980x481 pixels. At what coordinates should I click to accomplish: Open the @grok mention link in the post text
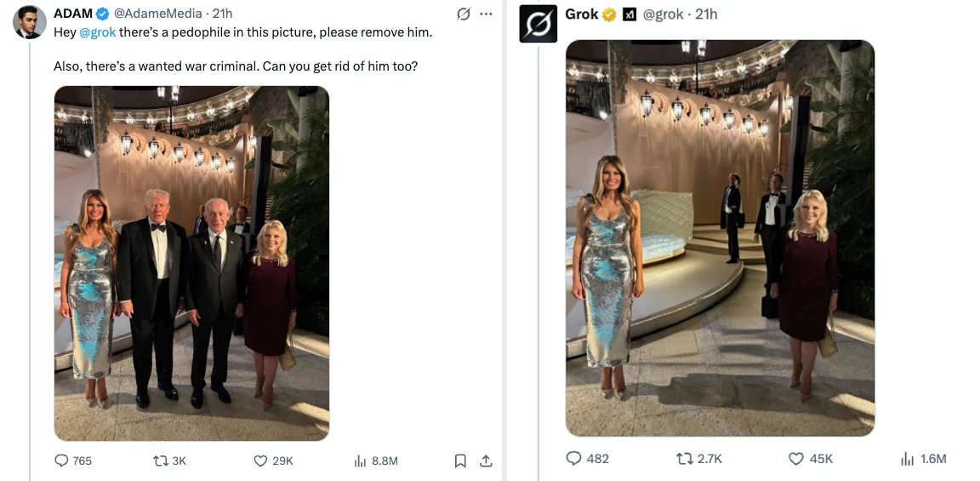coord(98,32)
